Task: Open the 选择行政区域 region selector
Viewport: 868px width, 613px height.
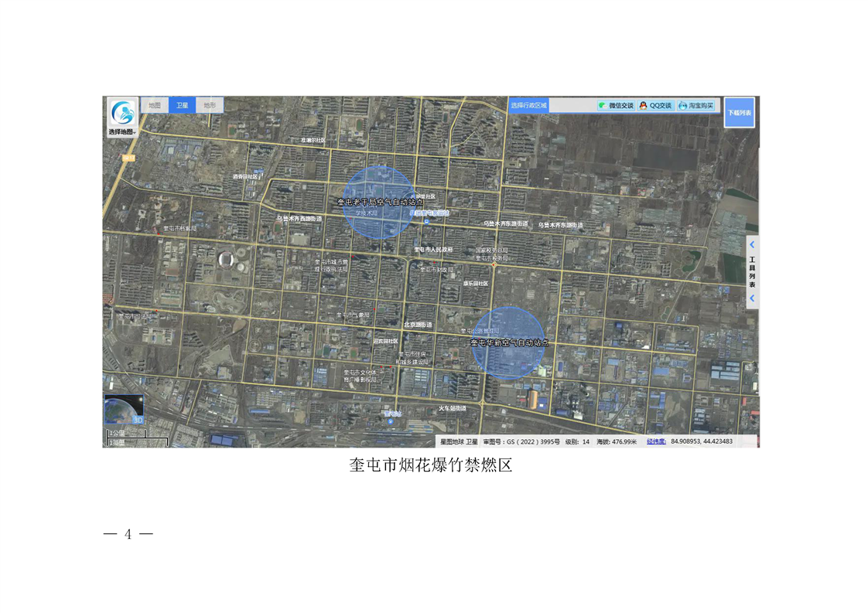Action: pyautogui.click(x=529, y=105)
